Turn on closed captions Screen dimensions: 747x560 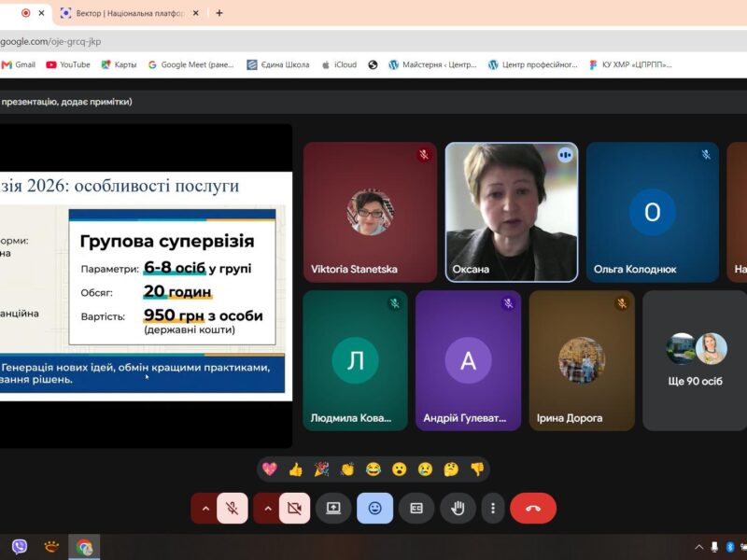416,508
